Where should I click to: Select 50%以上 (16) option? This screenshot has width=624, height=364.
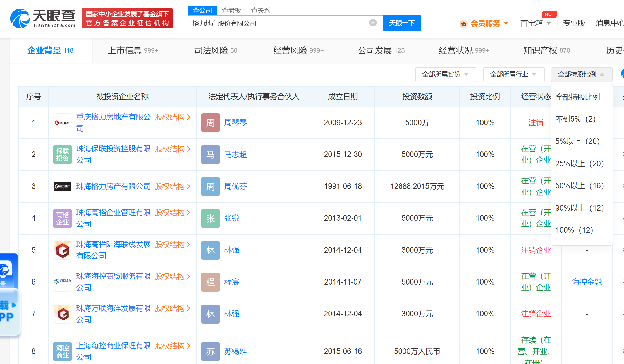click(x=579, y=186)
